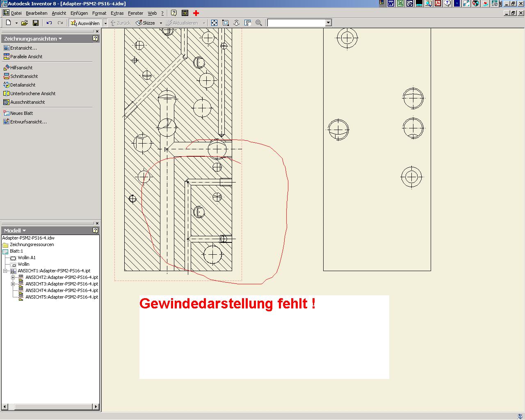Open the empty combo box in toolbar
Screen dimensions: 525x420
coord(328,23)
